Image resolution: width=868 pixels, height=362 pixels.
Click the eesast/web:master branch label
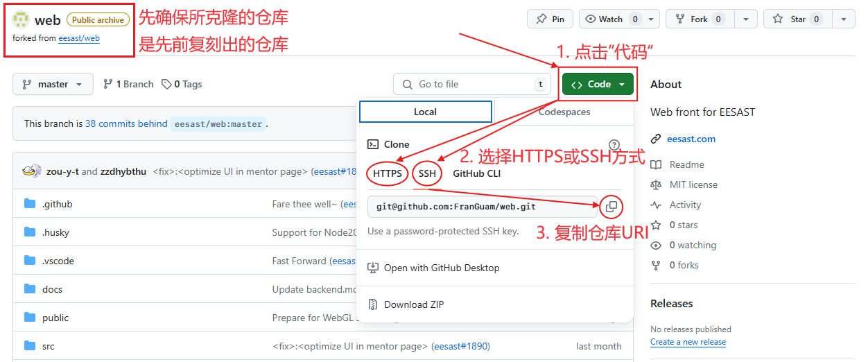pyautogui.click(x=218, y=124)
